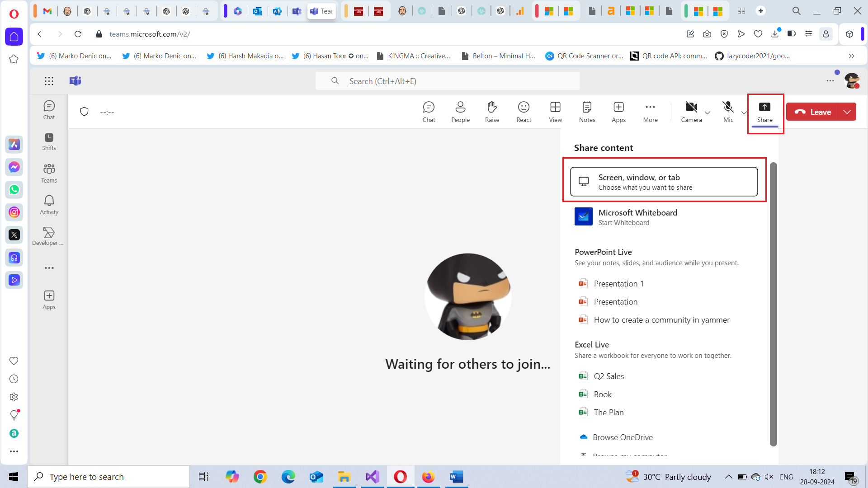The height and width of the screenshot is (488, 868).
Task: Share Screen, window, or tab
Action: pyautogui.click(x=664, y=182)
